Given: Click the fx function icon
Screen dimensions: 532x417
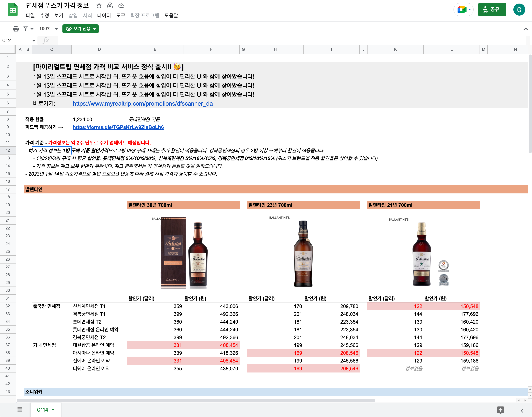Looking at the screenshot, I should point(46,40).
